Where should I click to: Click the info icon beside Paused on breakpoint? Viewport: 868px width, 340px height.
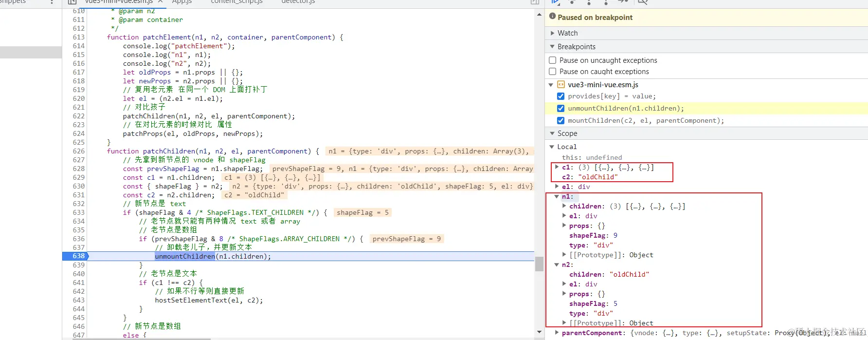(552, 17)
